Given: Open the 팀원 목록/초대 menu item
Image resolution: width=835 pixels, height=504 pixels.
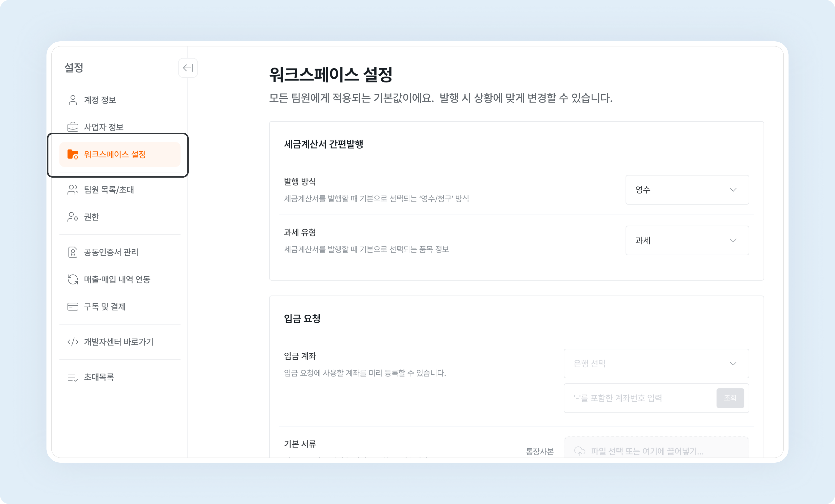Looking at the screenshot, I should pos(109,190).
